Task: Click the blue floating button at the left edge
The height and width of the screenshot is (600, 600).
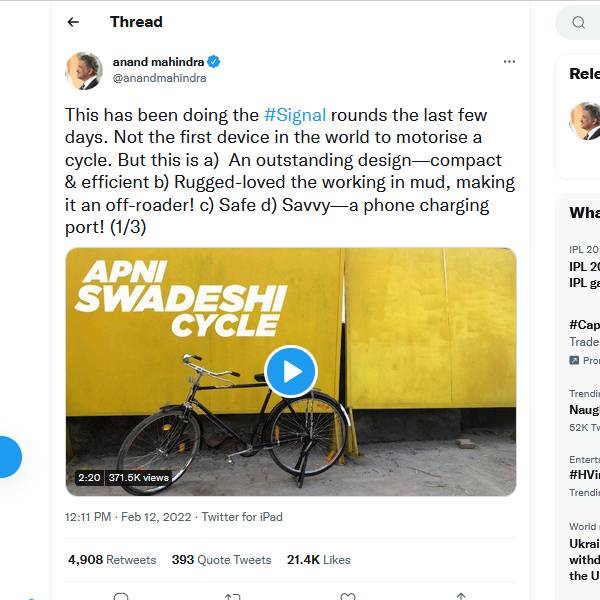Action: [x=8, y=457]
